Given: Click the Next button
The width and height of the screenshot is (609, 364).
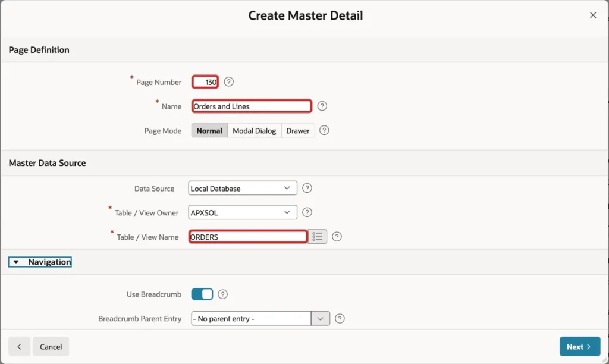Looking at the screenshot, I should 580,347.
